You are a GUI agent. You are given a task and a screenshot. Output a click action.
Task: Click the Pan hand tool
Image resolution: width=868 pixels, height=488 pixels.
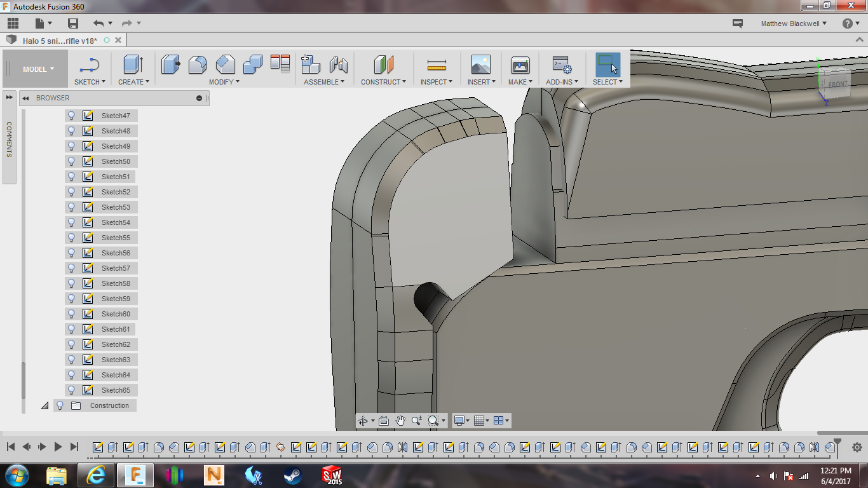[x=400, y=421]
